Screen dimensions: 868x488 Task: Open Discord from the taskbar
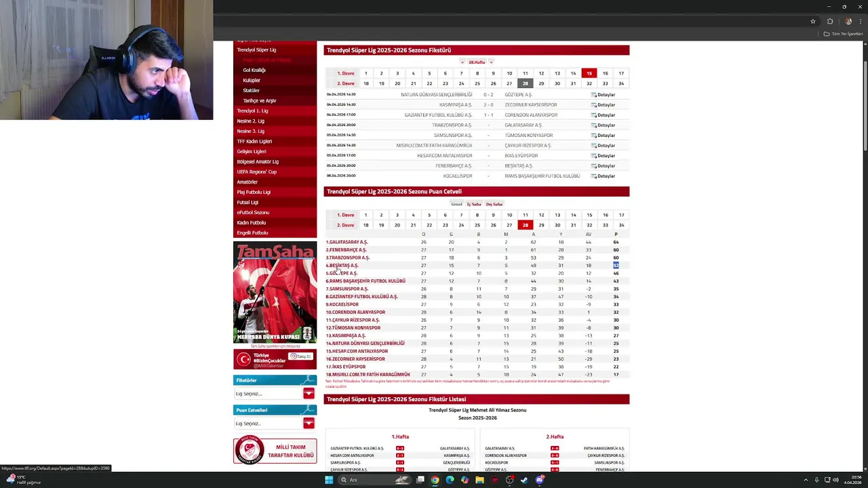pos(540,480)
